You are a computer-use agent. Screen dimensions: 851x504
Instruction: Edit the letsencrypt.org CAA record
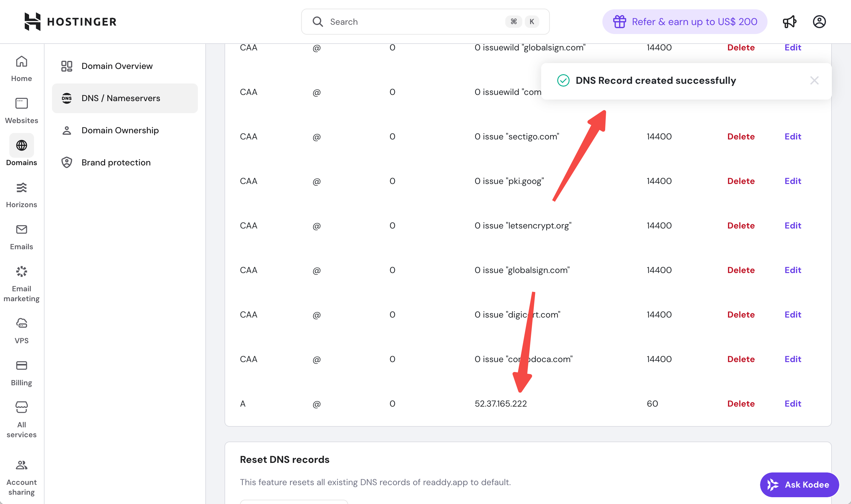793,225
